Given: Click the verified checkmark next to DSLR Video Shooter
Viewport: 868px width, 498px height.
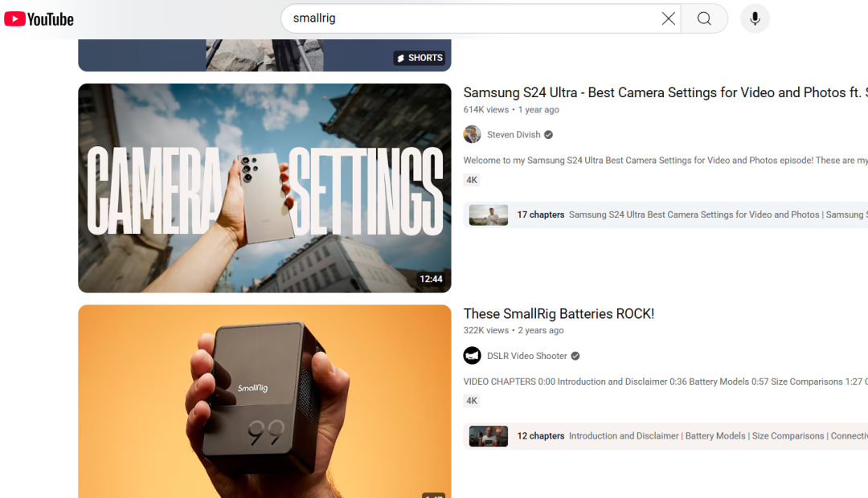Looking at the screenshot, I should 575,356.
